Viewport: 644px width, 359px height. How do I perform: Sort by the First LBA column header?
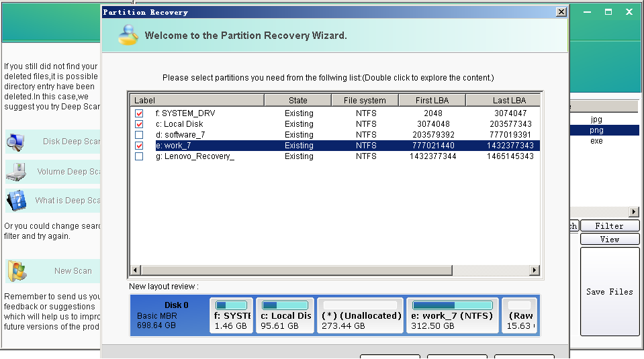click(x=432, y=100)
